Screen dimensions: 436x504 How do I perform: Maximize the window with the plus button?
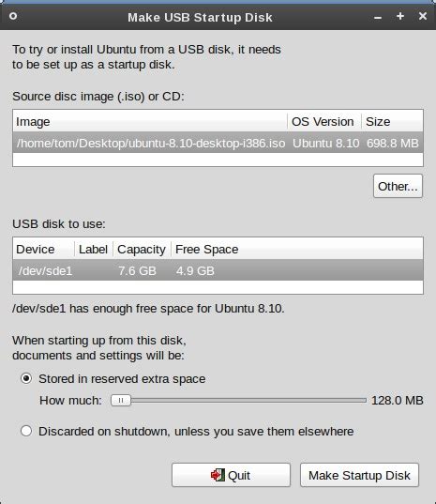pos(400,16)
